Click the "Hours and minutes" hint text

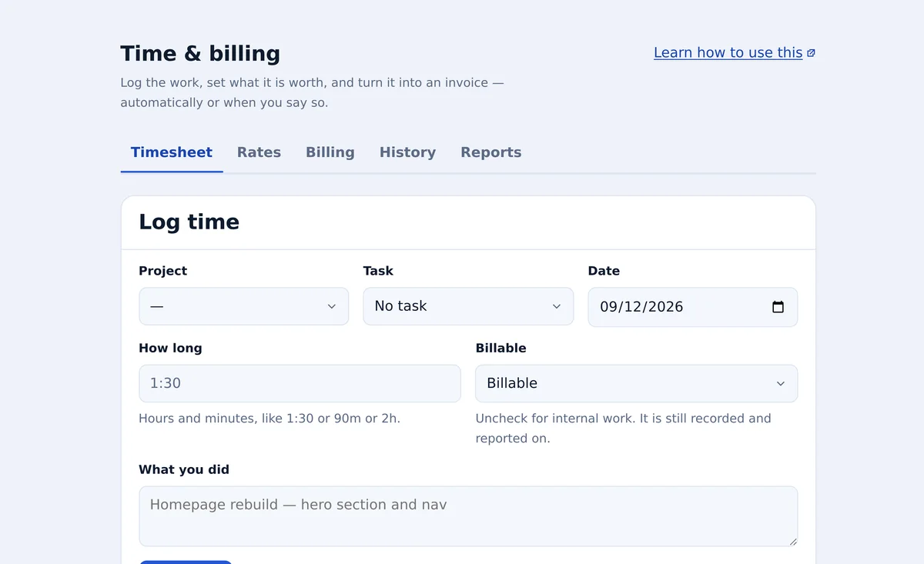(x=269, y=419)
